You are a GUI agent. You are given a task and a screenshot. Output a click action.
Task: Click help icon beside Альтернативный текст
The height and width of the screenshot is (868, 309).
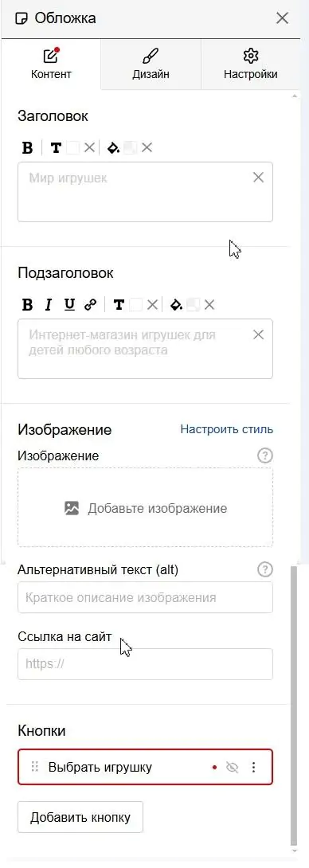coord(265,569)
